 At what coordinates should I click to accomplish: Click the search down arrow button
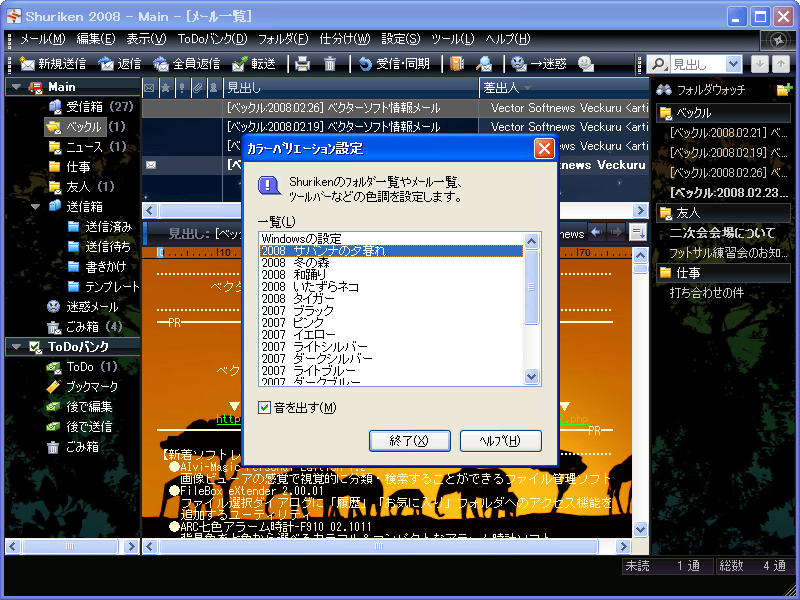click(x=759, y=64)
